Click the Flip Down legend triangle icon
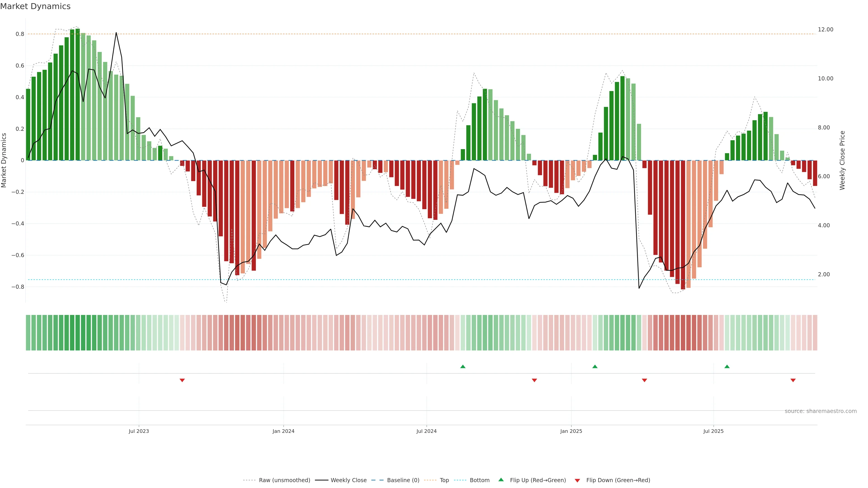 (577, 480)
